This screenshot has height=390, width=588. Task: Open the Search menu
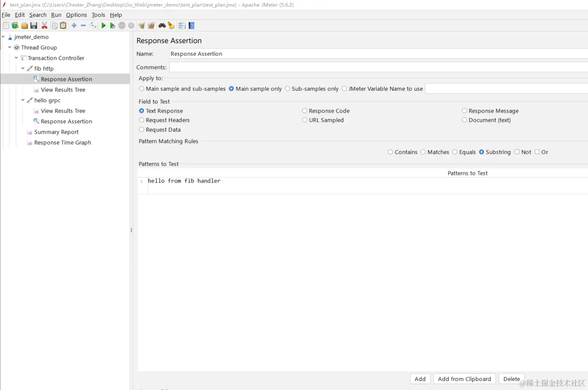click(38, 15)
